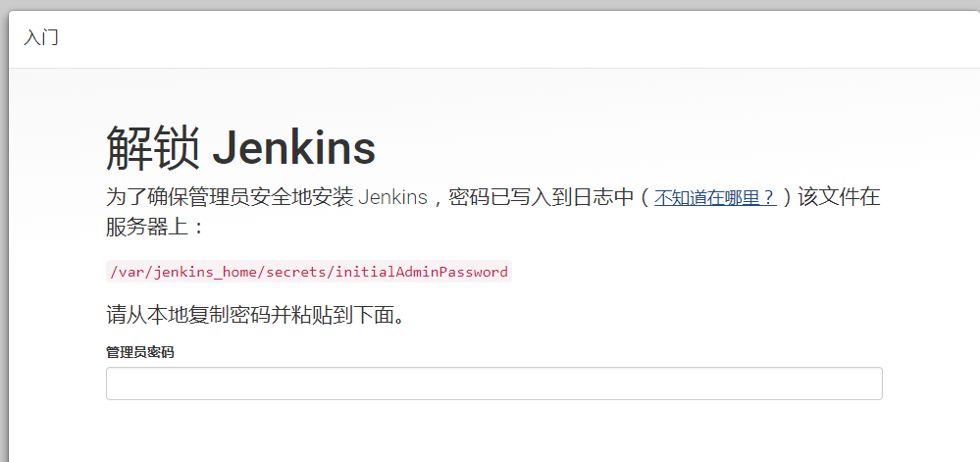Click the 管理员密码 field label

coord(140,352)
